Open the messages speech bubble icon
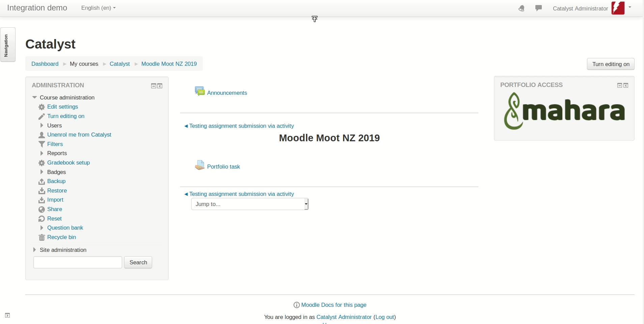 (x=539, y=8)
